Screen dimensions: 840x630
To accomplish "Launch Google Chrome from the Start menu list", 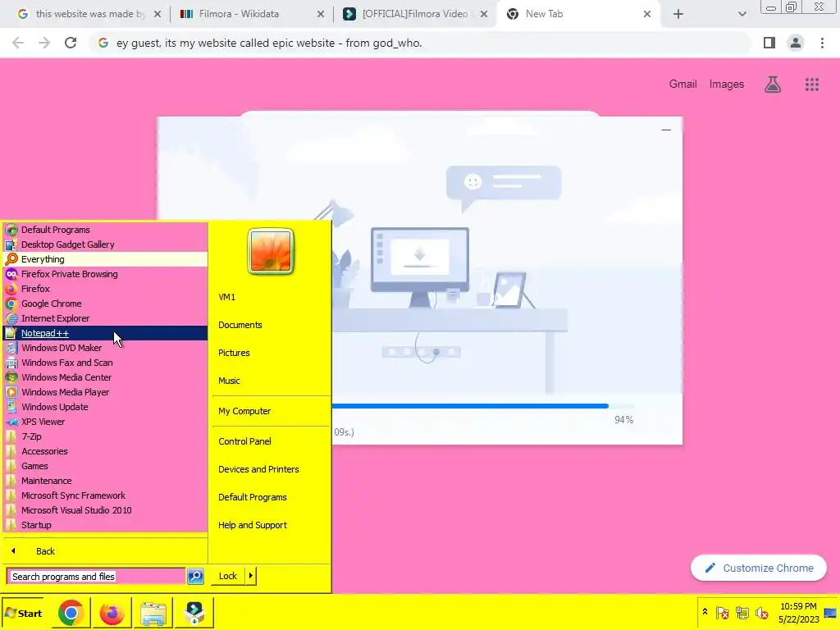I will pyautogui.click(x=105, y=304).
